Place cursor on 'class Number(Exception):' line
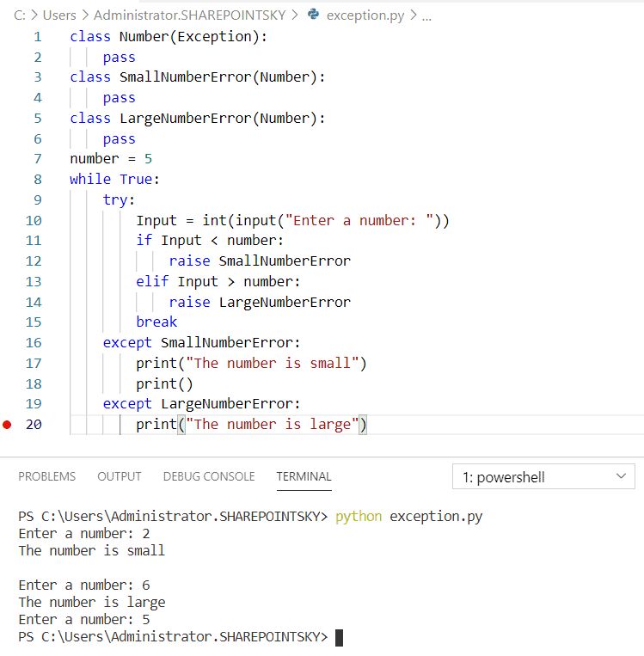The image size is (644, 656). tap(169, 37)
